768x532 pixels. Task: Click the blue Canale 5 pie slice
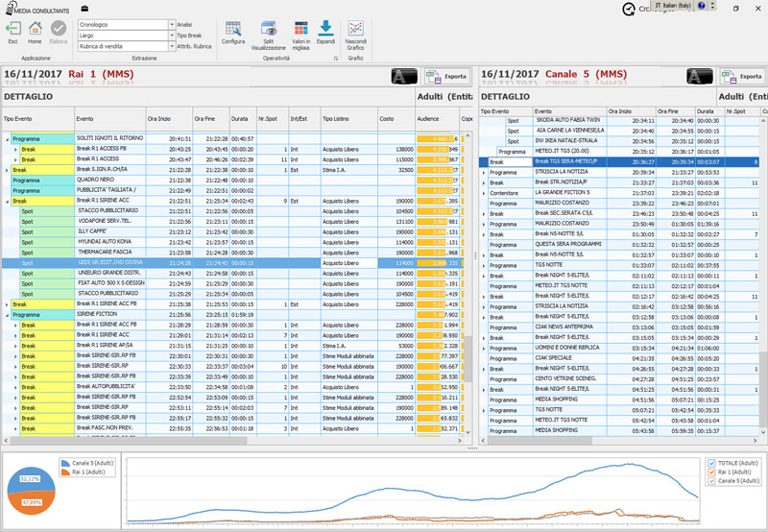[x=32, y=477]
